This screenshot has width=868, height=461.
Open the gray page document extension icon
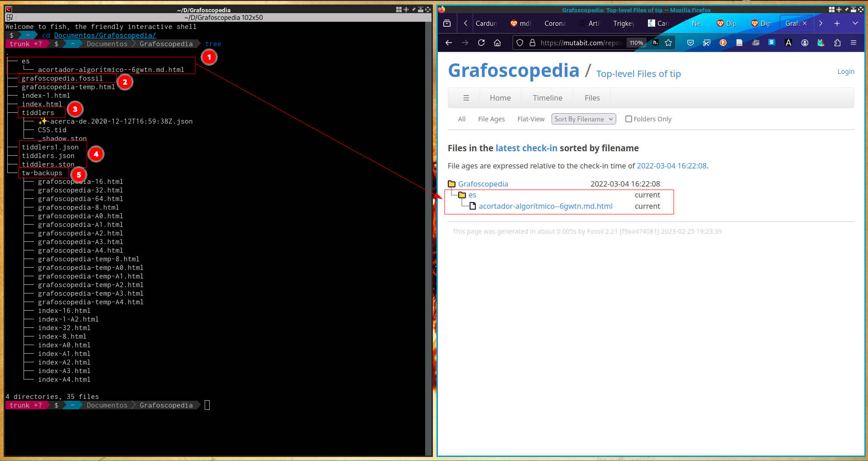click(739, 43)
